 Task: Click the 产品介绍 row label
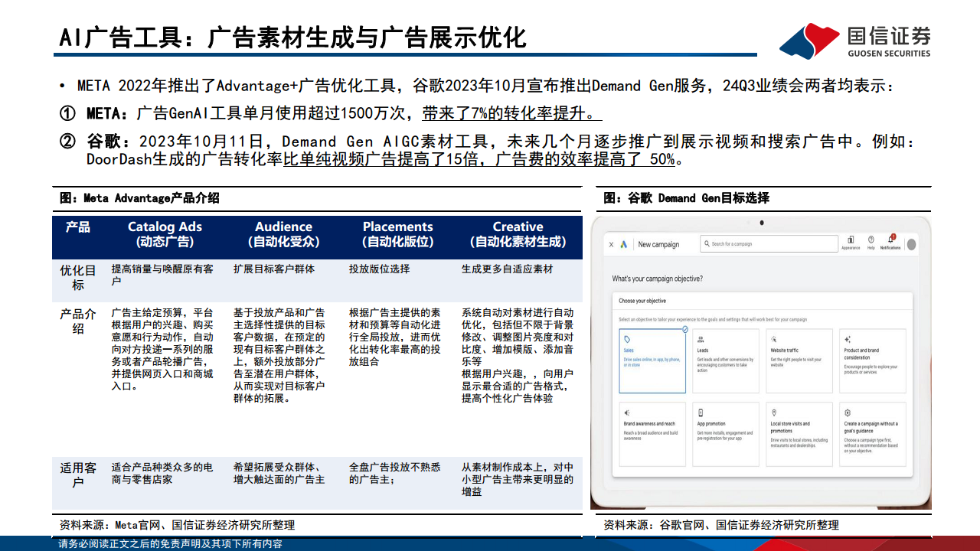click(78, 321)
